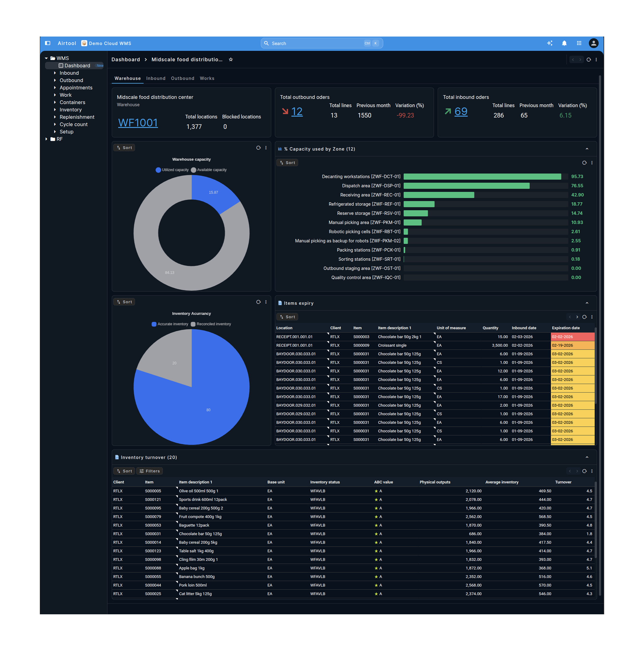Switch to the Works tab
Viewport: 644px width, 656px height.
click(207, 78)
